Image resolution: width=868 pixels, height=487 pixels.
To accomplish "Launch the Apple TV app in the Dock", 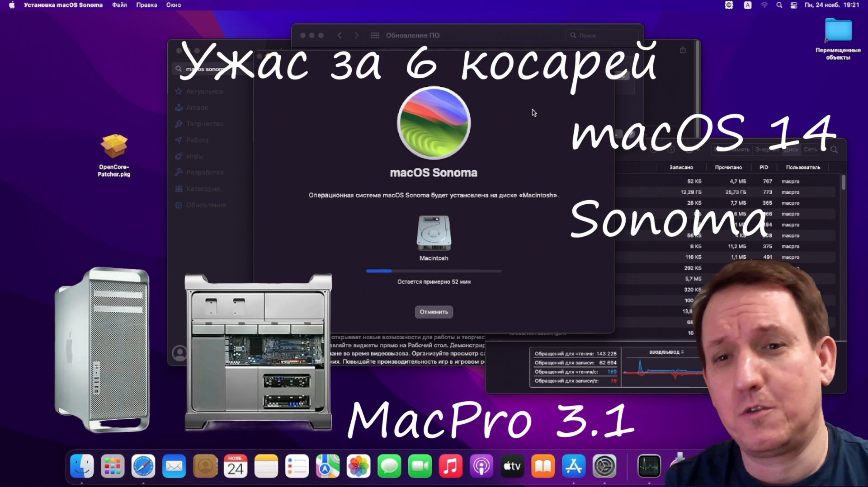I will pos(512,466).
